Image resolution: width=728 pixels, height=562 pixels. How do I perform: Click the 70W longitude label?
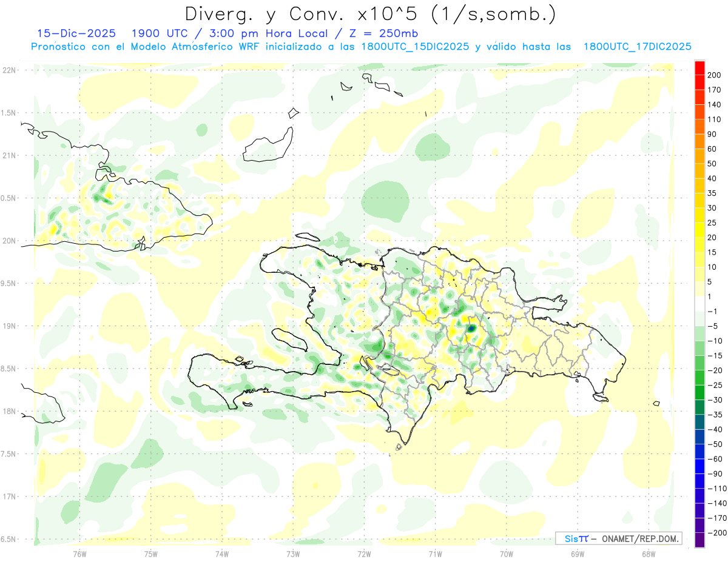click(507, 554)
